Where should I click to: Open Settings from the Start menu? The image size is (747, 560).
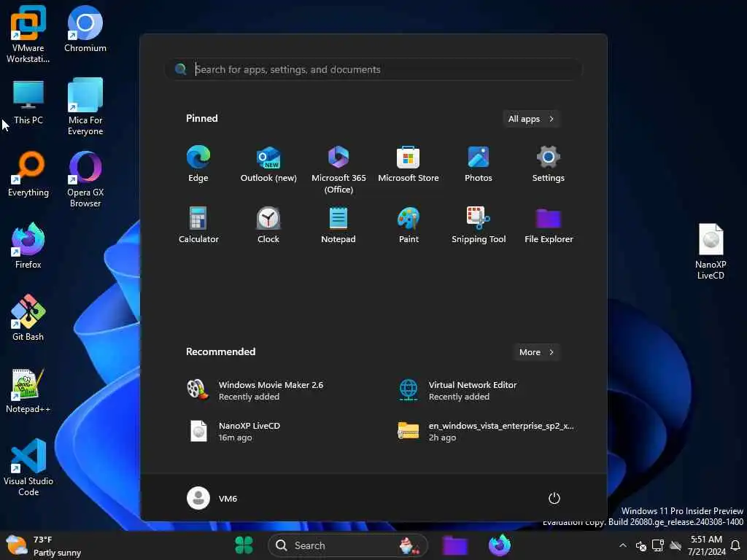[549, 164]
